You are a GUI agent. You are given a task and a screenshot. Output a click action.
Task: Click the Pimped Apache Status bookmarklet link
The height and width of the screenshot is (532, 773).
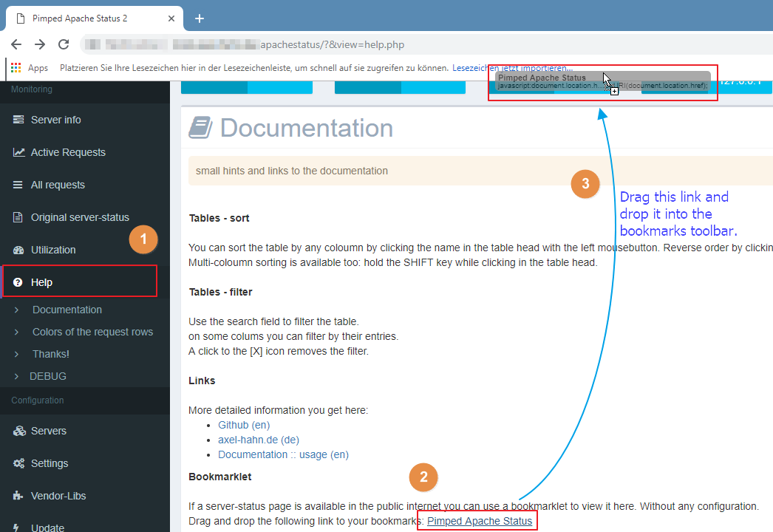(x=479, y=521)
